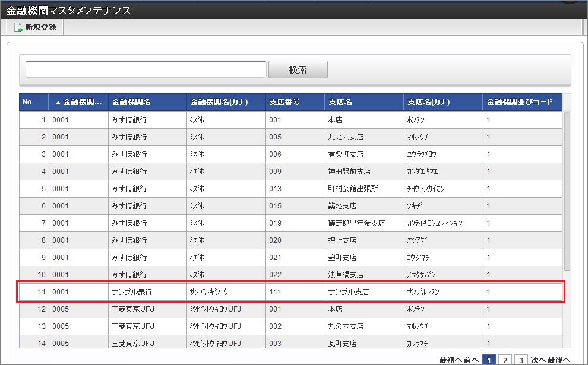Click サンプルギンコウ kana cell
The image size is (588, 365).
pyautogui.click(x=226, y=292)
